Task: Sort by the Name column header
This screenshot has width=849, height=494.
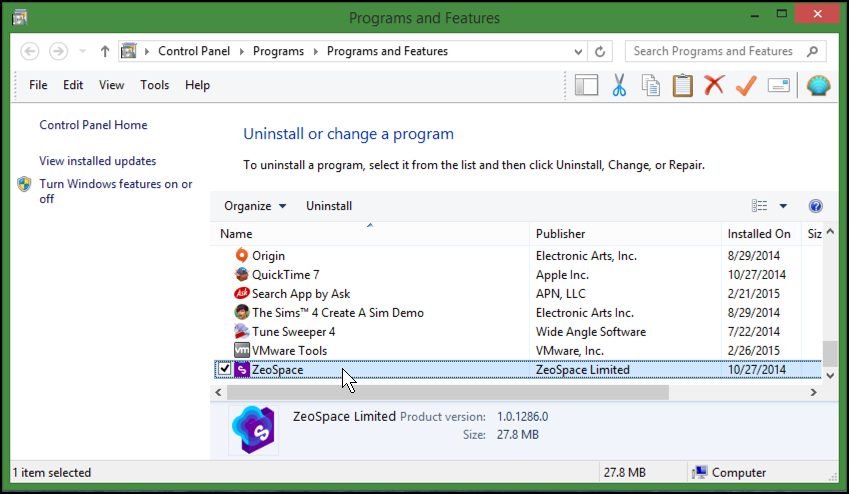Action: (x=370, y=234)
